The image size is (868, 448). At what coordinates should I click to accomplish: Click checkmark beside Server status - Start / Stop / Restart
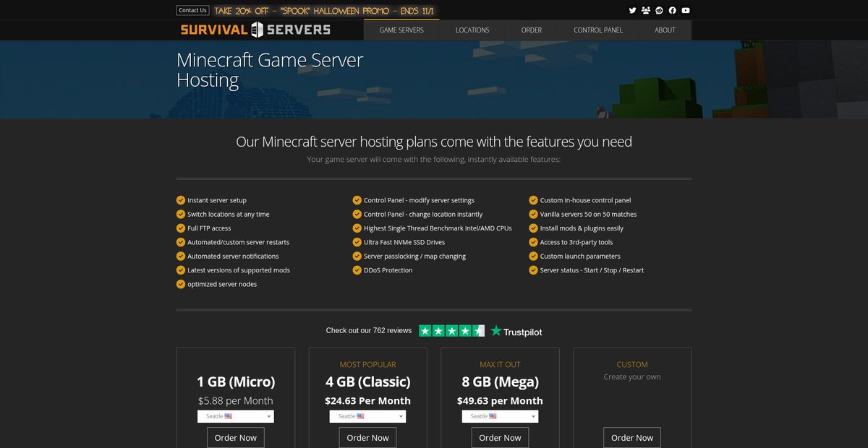tap(534, 270)
